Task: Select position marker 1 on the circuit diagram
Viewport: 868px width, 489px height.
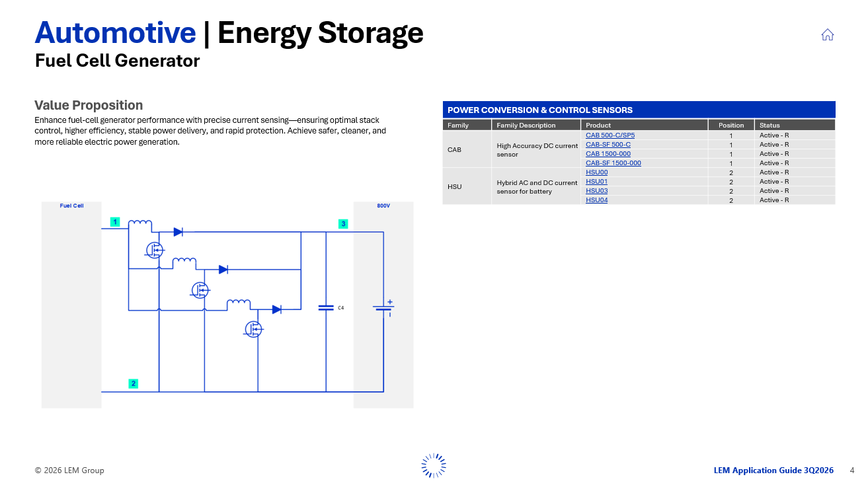Action: (115, 222)
